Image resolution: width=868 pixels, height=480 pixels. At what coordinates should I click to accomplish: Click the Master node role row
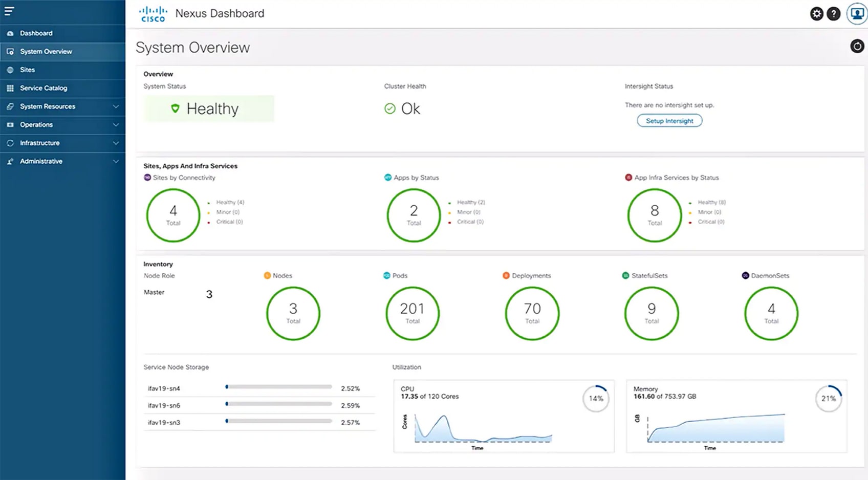coord(178,293)
